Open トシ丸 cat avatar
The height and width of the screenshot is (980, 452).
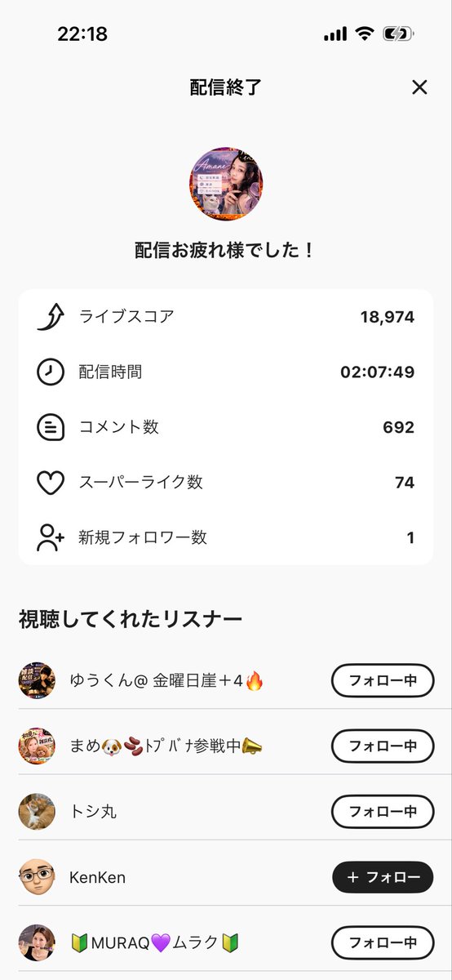coord(37,812)
